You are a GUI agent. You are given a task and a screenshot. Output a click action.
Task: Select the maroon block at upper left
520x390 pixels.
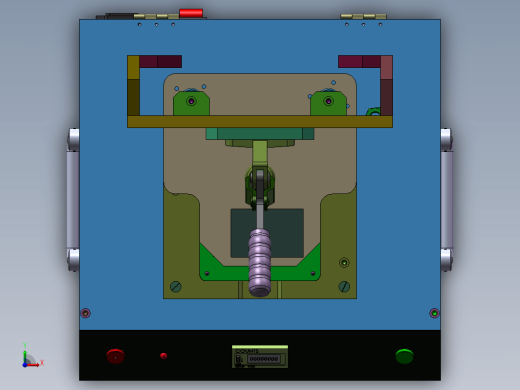[x=161, y=62]
